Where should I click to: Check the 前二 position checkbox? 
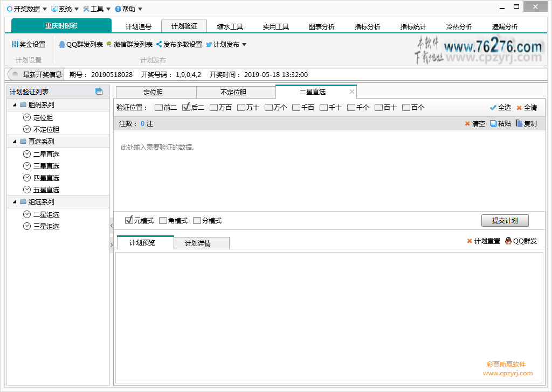pyautogui.click(x=159, y=108)
